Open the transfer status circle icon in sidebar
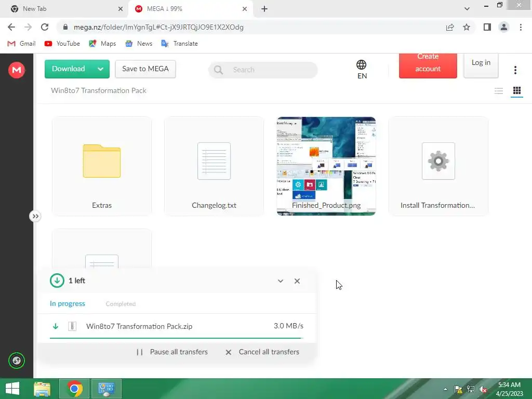Image resolution: width=532 pixels, height=399 pixels. point(16,361)
